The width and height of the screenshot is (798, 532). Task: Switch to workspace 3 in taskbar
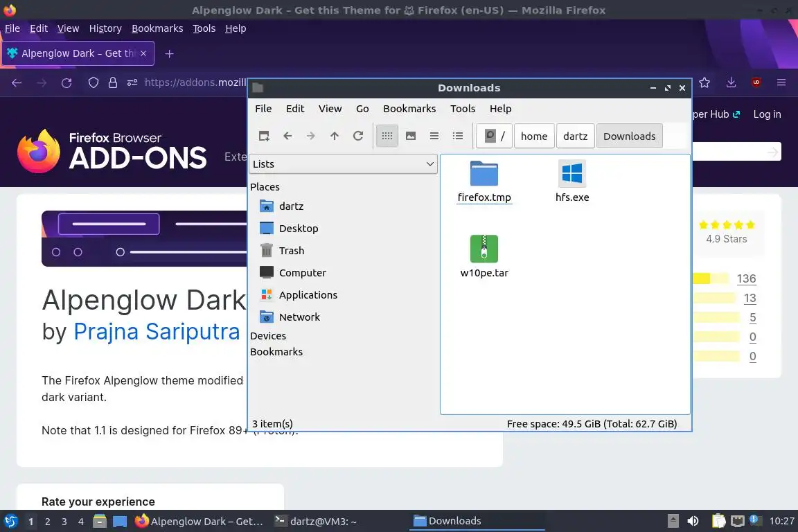(x=64, y=522)
